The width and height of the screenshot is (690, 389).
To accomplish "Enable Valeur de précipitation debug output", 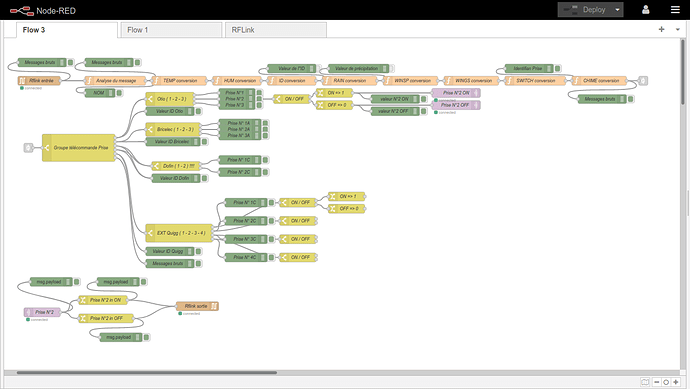I will [x=393, y=68].
